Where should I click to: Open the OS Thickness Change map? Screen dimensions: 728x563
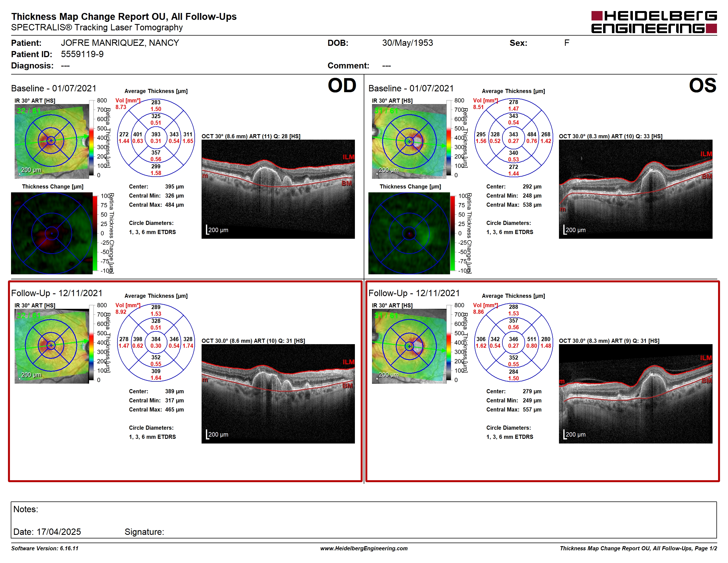(409, 233)
